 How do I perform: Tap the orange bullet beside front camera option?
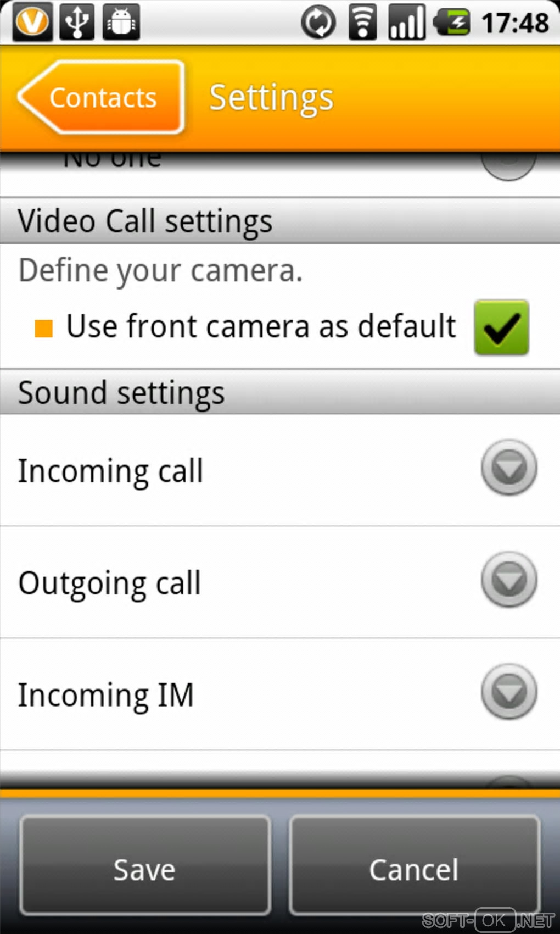point(43,328)
